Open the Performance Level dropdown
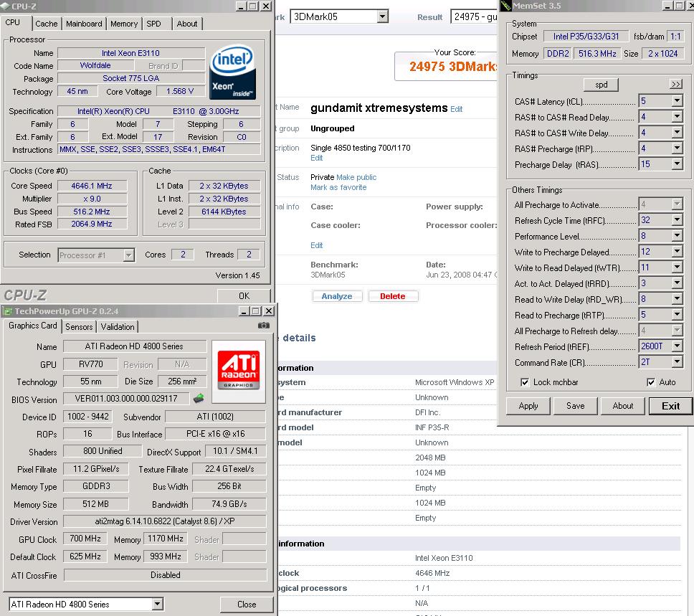The height and width of the screenshot is (616, 694). click(678, 236)
